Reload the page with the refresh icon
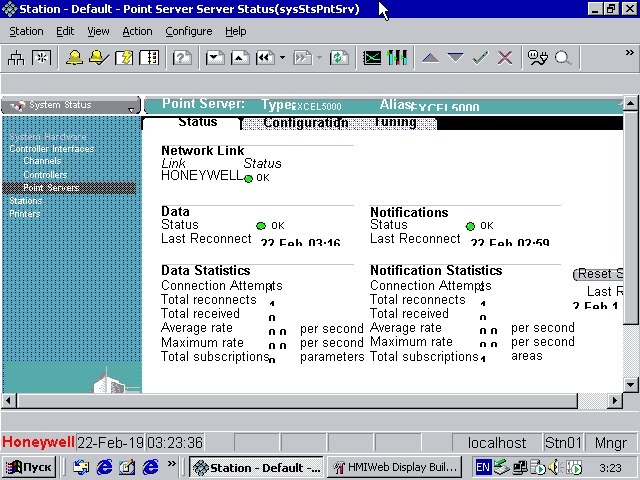Viewport: 640px width, 480px height. (339, 58)
